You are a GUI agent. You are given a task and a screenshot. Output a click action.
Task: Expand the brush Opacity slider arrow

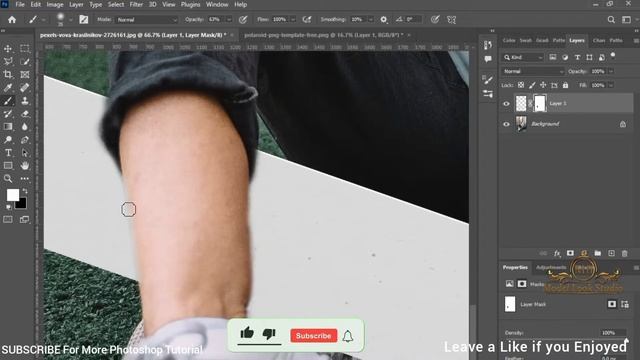[229, 20]
